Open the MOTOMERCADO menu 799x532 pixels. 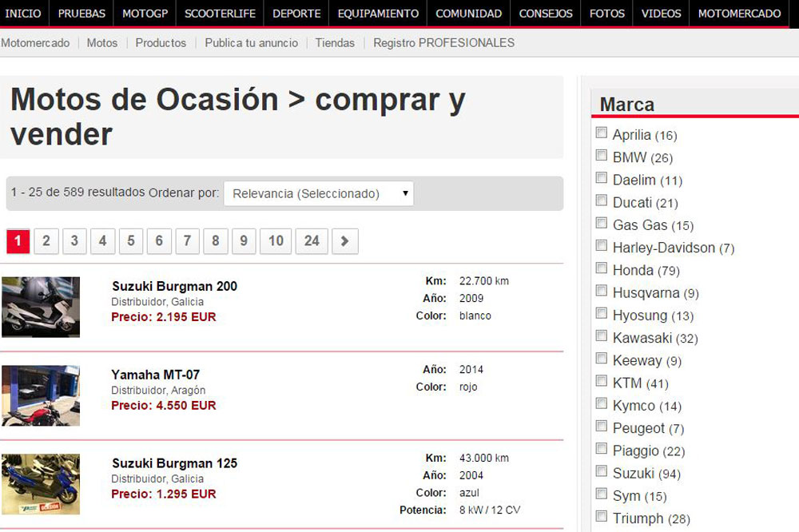(x=739, y=14)
